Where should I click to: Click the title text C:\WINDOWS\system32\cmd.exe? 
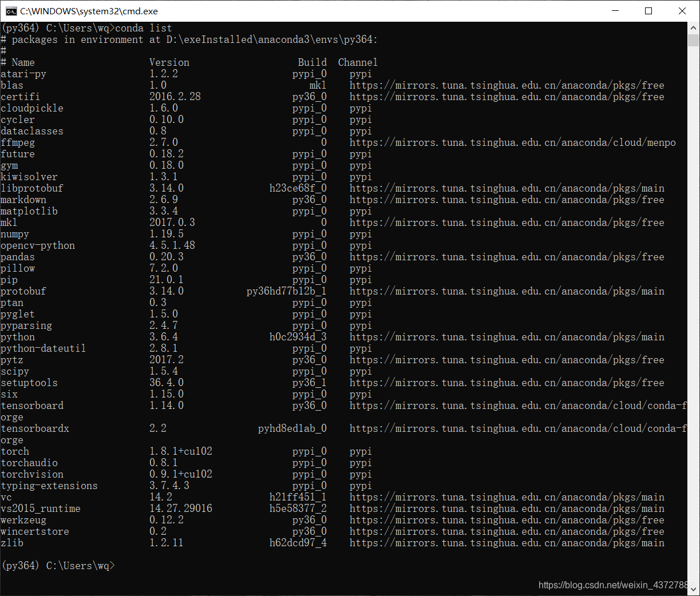[x=89, y=11]
